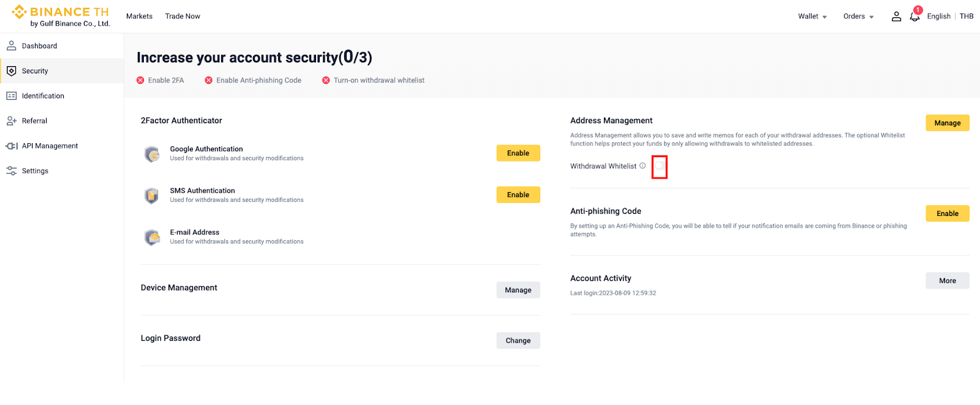
Task: Select the THB currency option
Action: [967, 17]
